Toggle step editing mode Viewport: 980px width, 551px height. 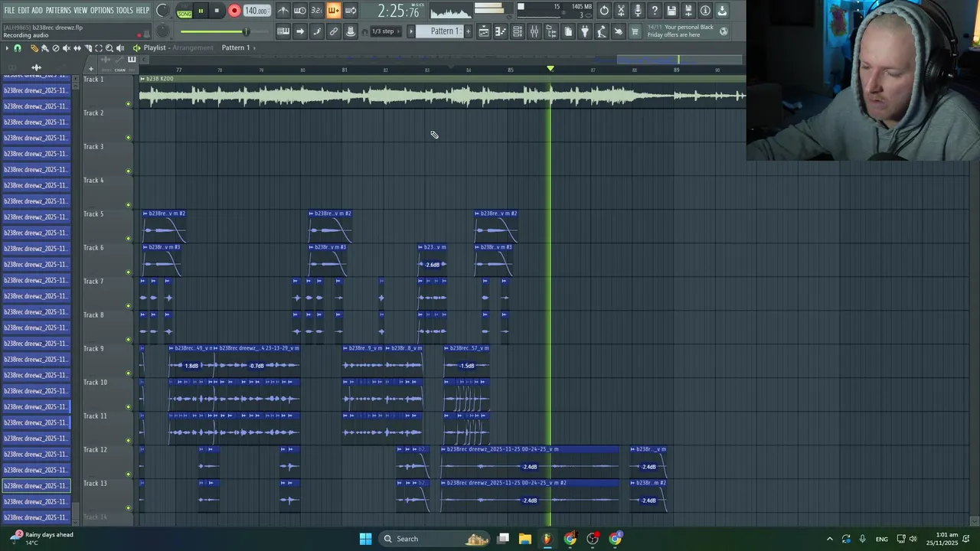317,31
